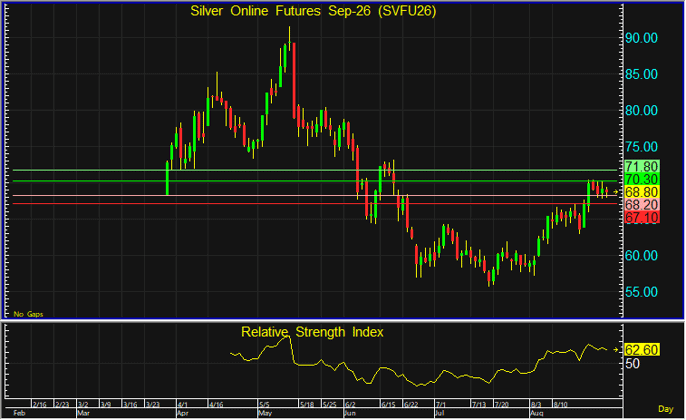Screen dimensions: 686x420
Task: Click the 5/25 date label
Action: (329, 405)
